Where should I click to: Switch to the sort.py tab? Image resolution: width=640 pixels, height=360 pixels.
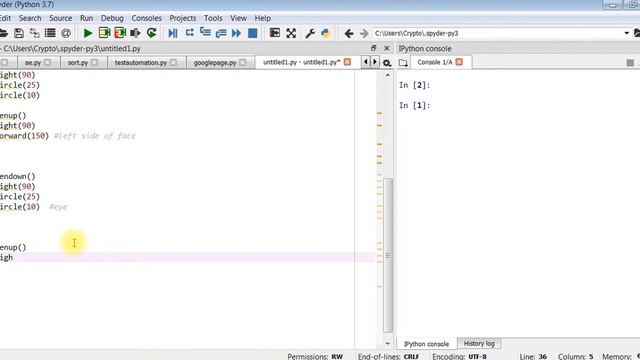[x=78, y=62]
